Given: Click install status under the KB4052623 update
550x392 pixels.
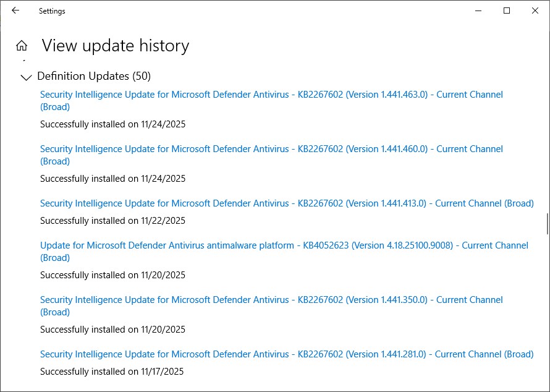Looking at the screenshot, I should [x=112, y=275].
